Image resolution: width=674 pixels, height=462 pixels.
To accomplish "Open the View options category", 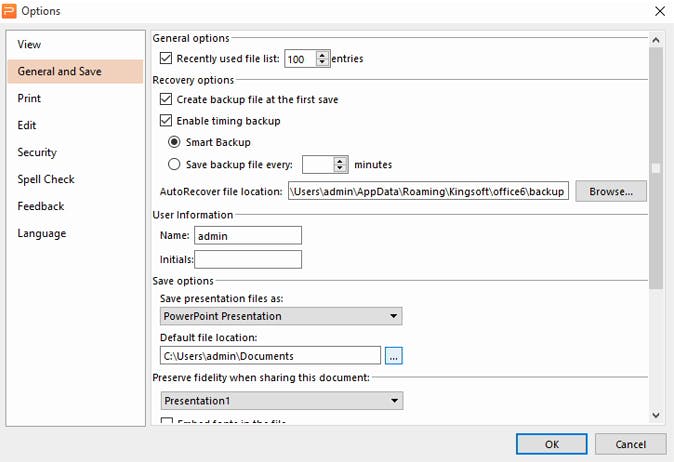I will pyautogui.click(x=30, y=45).
